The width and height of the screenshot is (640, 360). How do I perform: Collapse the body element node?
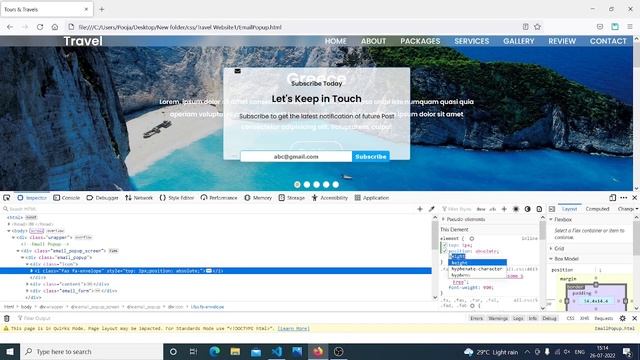tap(9, 231)
